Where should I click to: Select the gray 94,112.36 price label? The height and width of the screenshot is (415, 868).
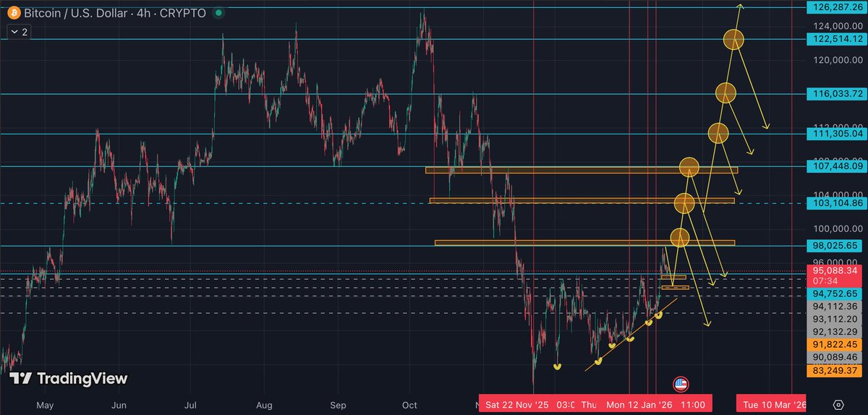click(x=835, y=307)
